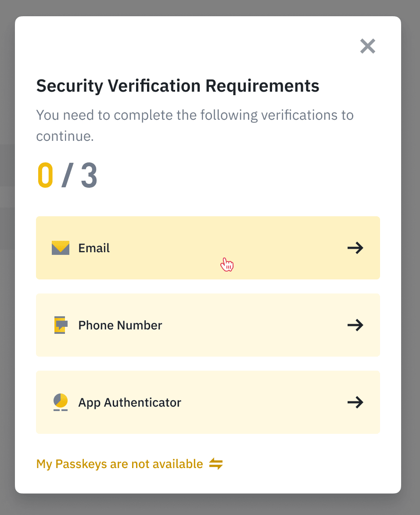Click the Security Verification Requirements heading
The height and width of the screenshot is (515, 420).
177,86
